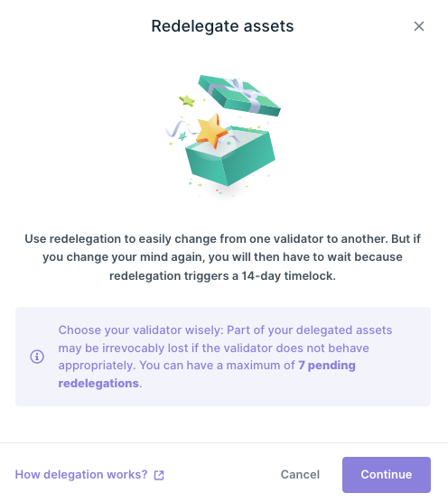Click the open green gift box base
The image size is (448, 502).
pyautogui.click(x=230, y=155)
